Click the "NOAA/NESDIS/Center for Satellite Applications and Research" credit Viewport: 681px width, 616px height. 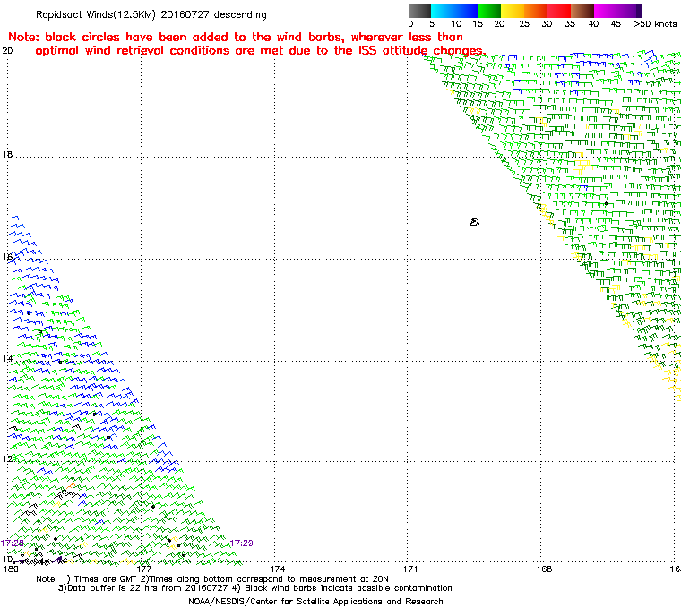(x=315, y=602)
